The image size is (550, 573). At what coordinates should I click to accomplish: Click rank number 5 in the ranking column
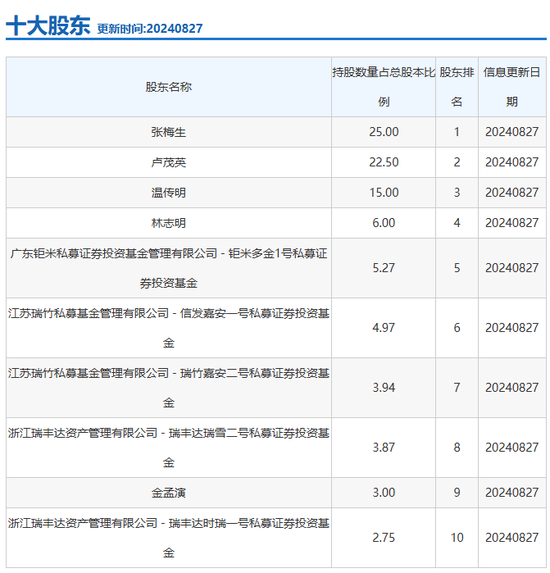457,268
